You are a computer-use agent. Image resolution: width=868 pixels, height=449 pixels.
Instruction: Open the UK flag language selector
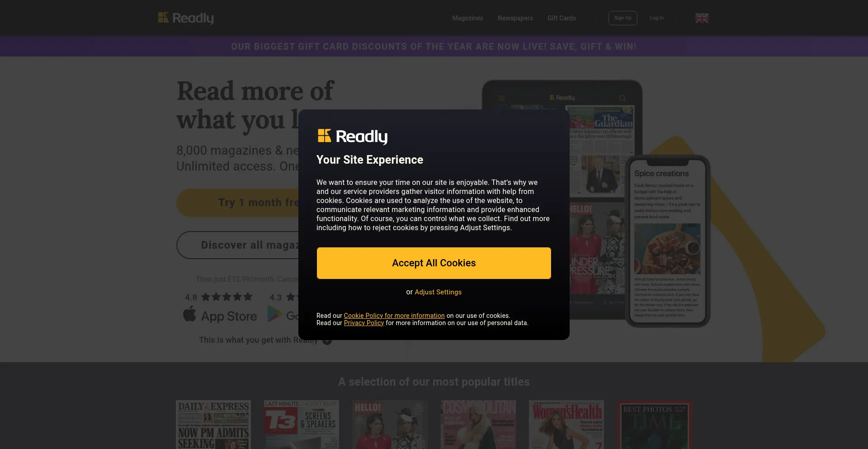(x=702, y=18)
